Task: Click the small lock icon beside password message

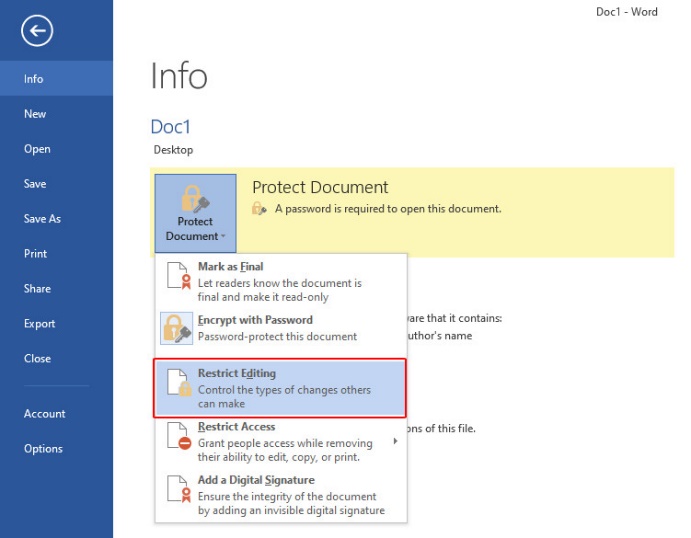Action: (x=259, y=208)
